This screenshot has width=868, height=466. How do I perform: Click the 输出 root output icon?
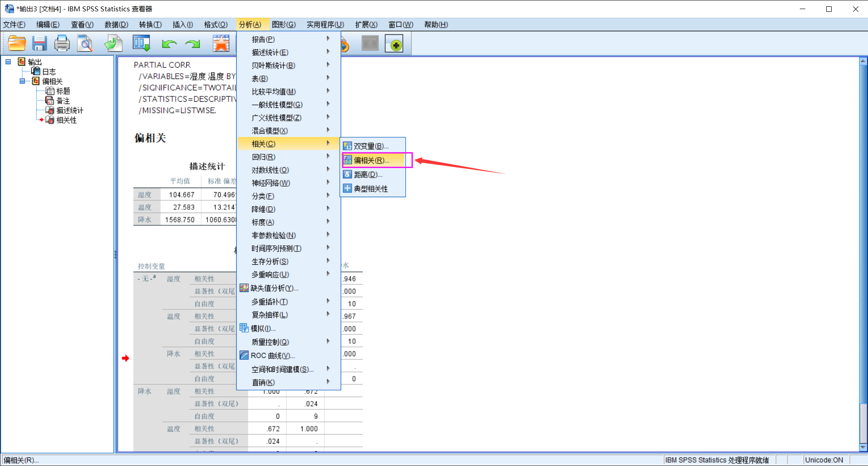click(21, 61)
